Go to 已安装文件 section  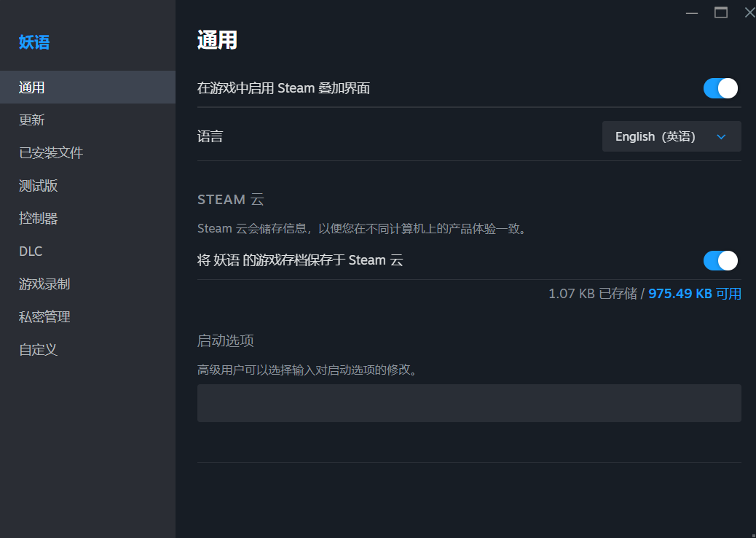tap(87, 152)
